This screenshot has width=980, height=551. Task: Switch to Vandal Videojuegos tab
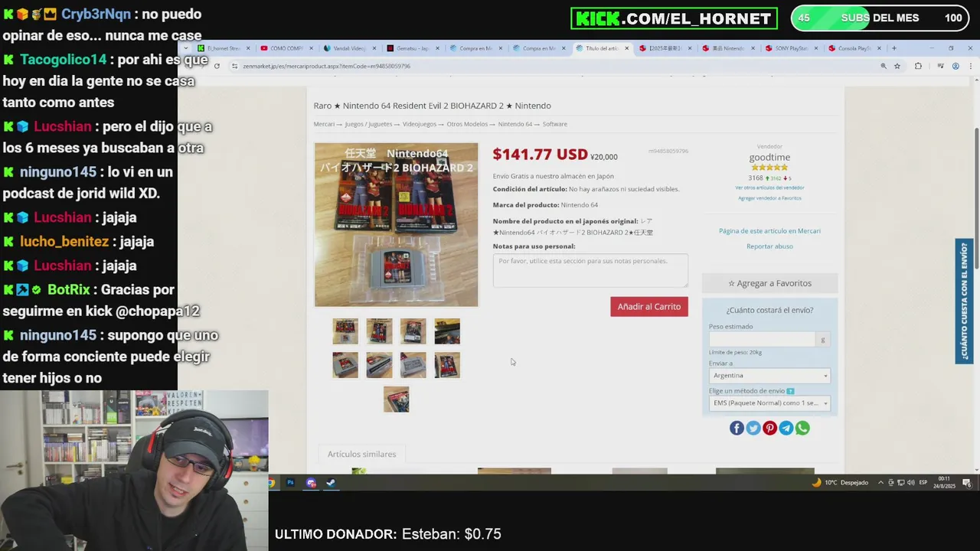349,48
